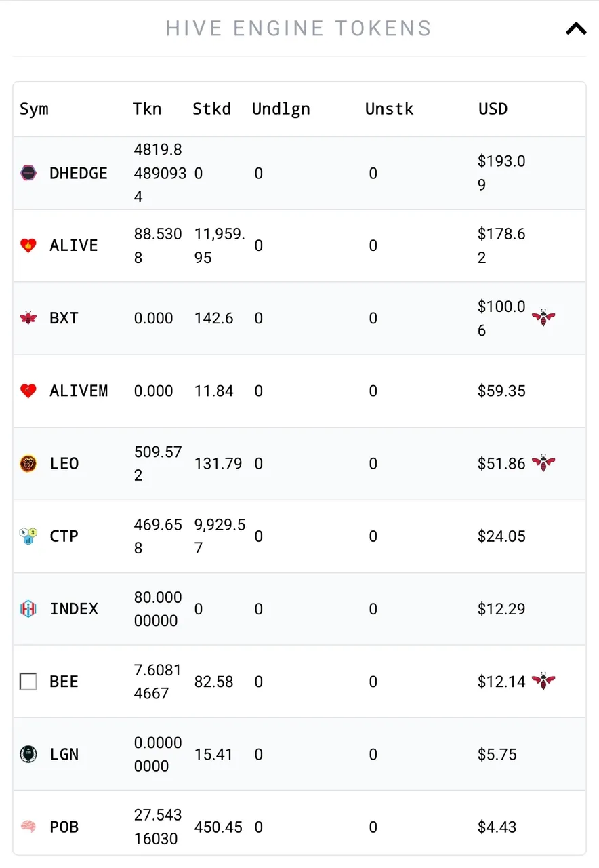The image size is (599, 868).
Task: Click the Unstk column header
Action: click(x=389, y=109)
